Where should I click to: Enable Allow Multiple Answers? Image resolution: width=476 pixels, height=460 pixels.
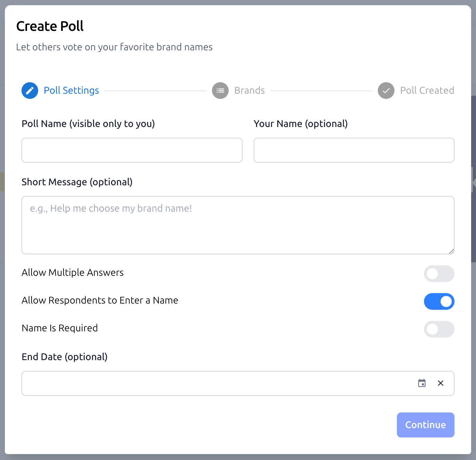(439, 274)
